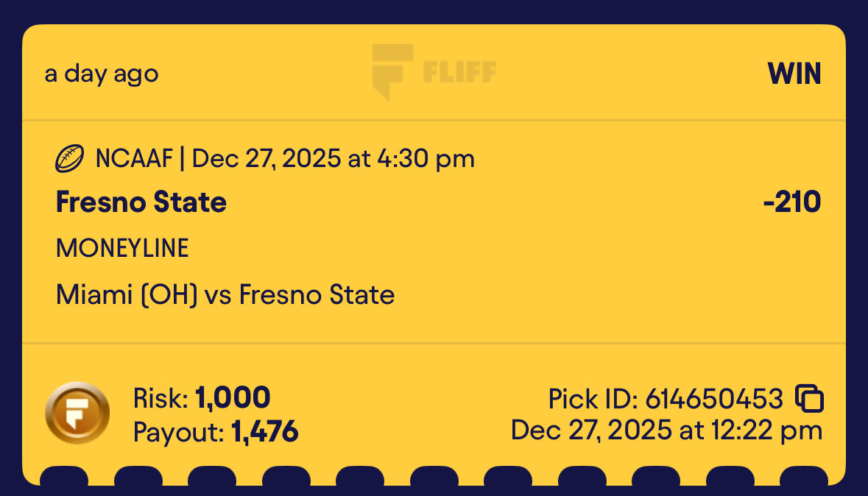Select the WIN status label
Viewport: 868px width, 496px height.
coord(794,74)
